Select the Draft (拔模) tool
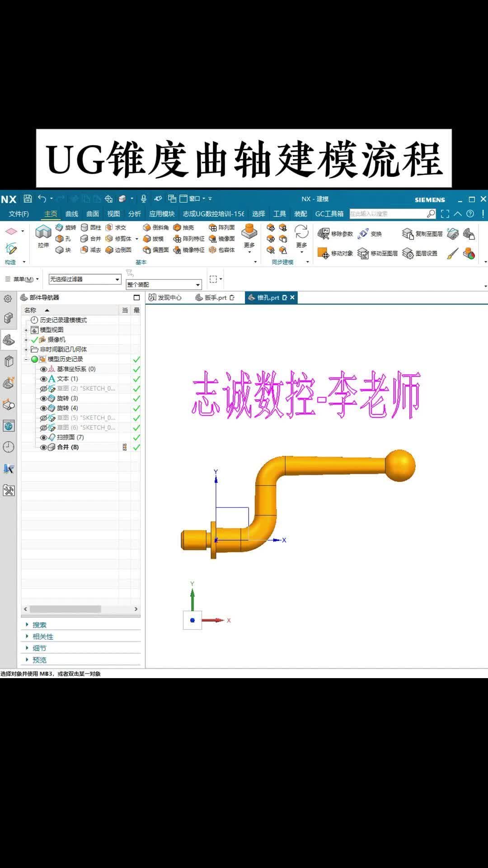The width and height of the screenshot is (488, 868). (154, 239)
